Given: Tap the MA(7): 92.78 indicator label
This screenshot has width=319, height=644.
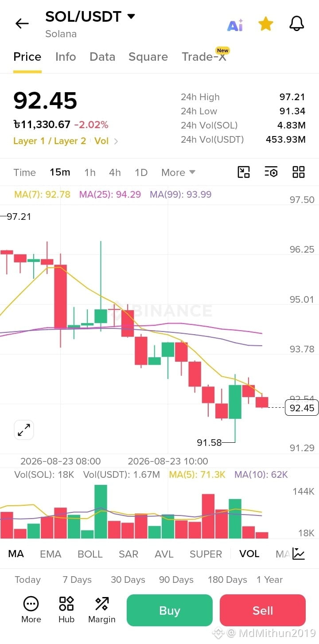Looking at the screenshot, I should [x=42, y=194].
